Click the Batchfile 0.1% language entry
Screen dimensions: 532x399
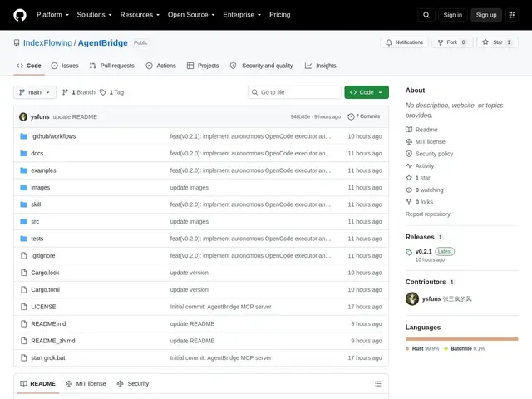pyautogui.click(x=465, y=349)
